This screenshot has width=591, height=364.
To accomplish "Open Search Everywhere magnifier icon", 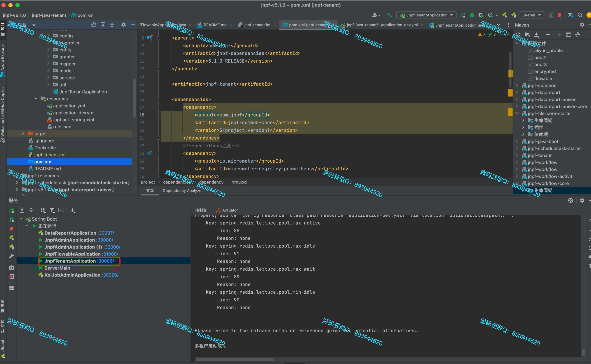I will (x=580, y=15).
